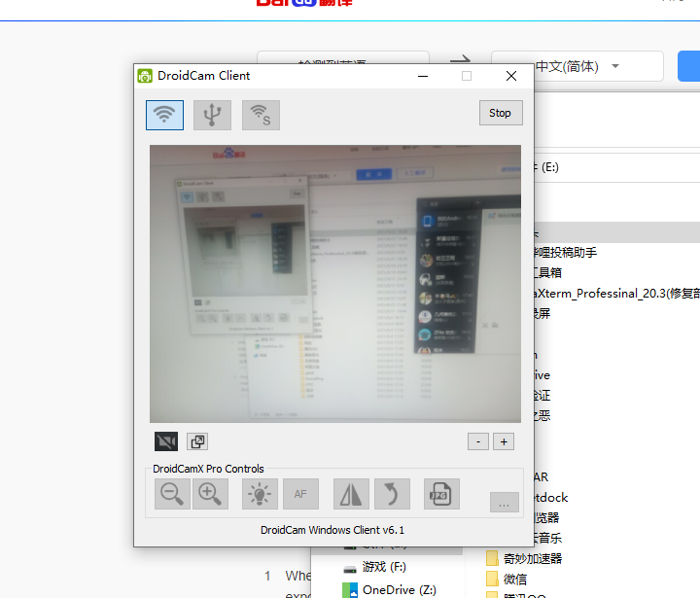Open the 奇妙加速器 folder
The width and height of the screenshot is (700, 598).
point(532,558)
